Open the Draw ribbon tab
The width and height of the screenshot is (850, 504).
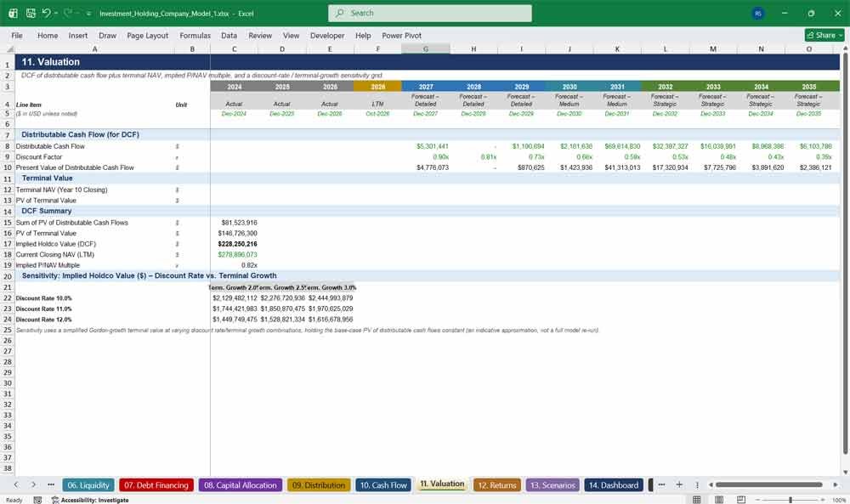click(107, 35)
